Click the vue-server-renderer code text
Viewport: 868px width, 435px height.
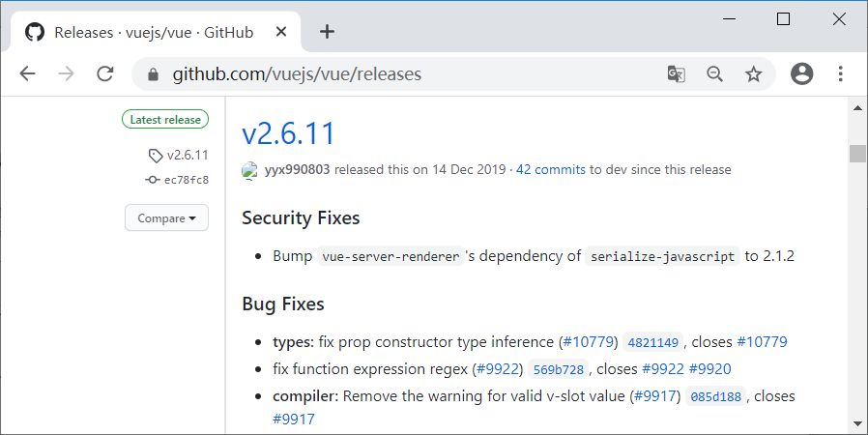[x=391, y=256]
